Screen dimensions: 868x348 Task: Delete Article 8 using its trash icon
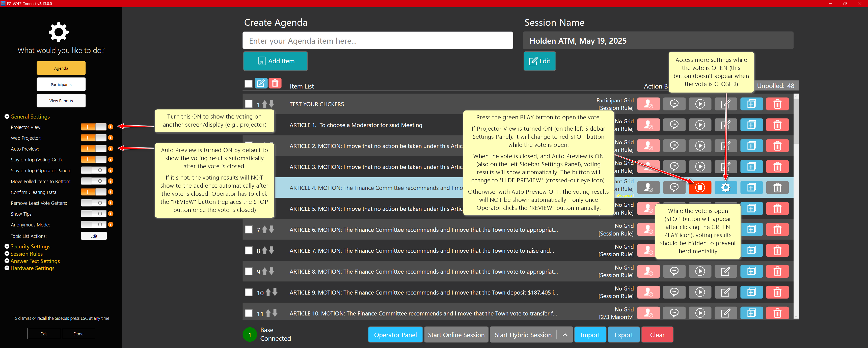point(777,272)
